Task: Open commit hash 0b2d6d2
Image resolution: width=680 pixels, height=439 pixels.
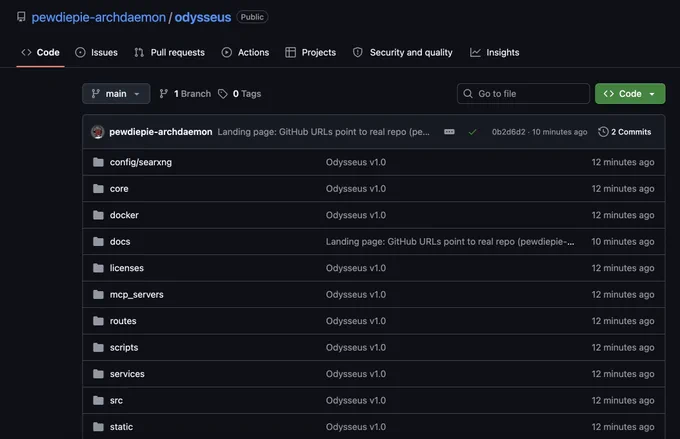Action: 508,132
